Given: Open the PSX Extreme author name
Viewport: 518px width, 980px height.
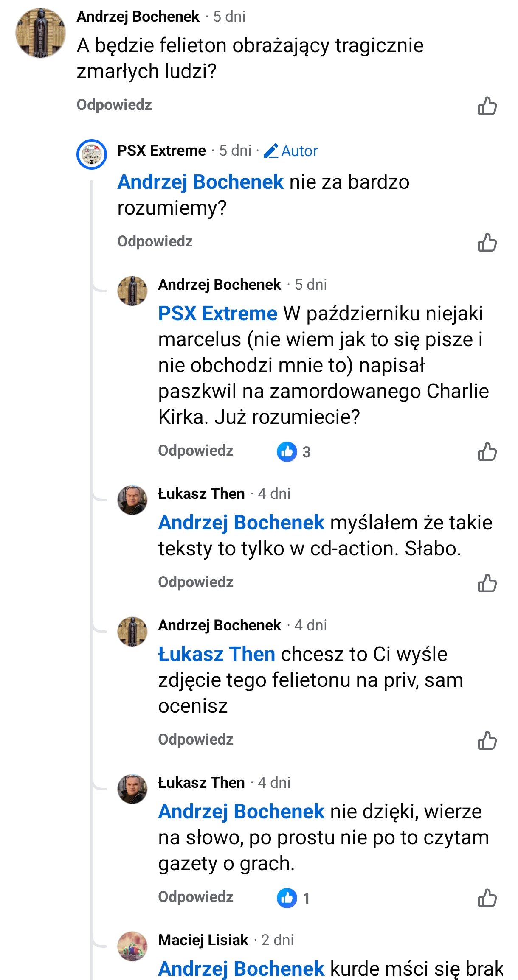Looking at the screenshot, I should [161, 151].
